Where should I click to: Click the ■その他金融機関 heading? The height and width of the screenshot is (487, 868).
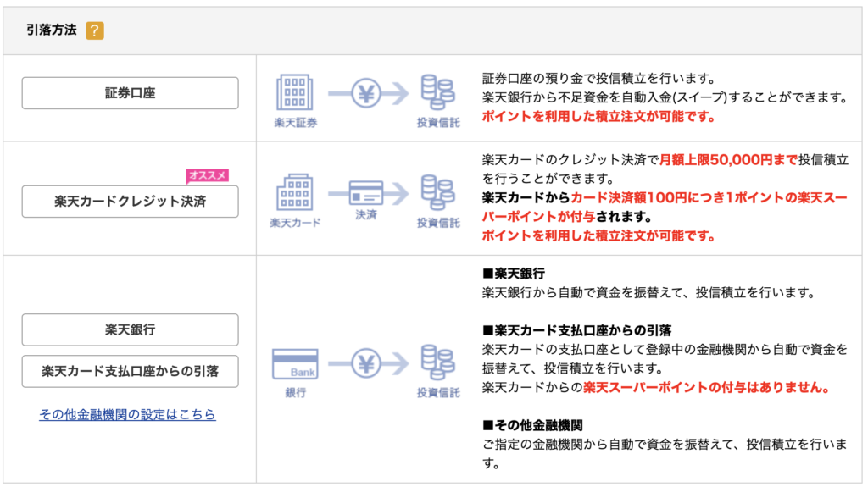click(x=532, y=425)
